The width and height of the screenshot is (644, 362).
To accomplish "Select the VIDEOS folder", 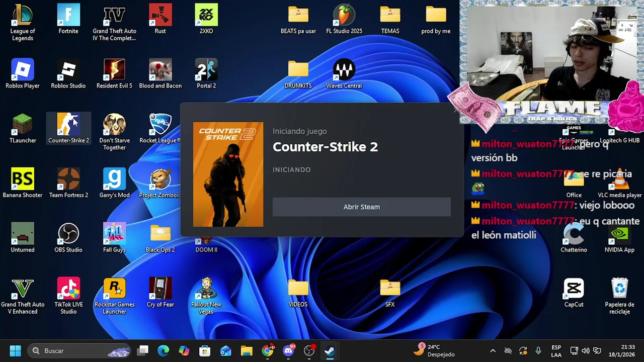I will 298,293.
